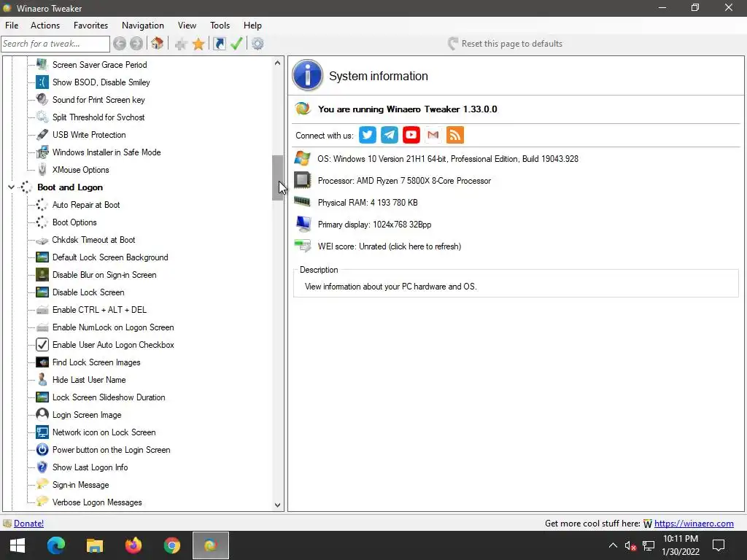This screenshot has width=747, height=560.
Task: Collapse the Boot and Logon category
Action: [11, 187]
